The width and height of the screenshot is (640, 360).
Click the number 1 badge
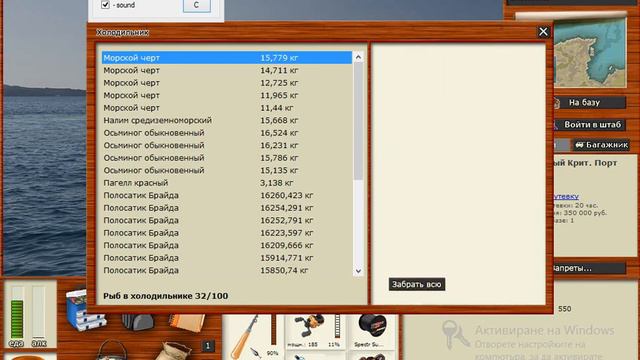coord(208,346)
